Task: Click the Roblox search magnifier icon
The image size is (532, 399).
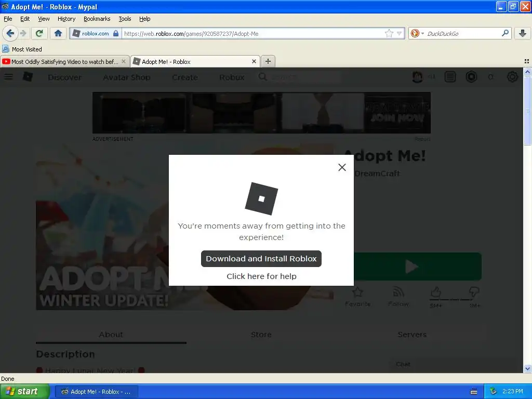Action: [x=262, y=77]
